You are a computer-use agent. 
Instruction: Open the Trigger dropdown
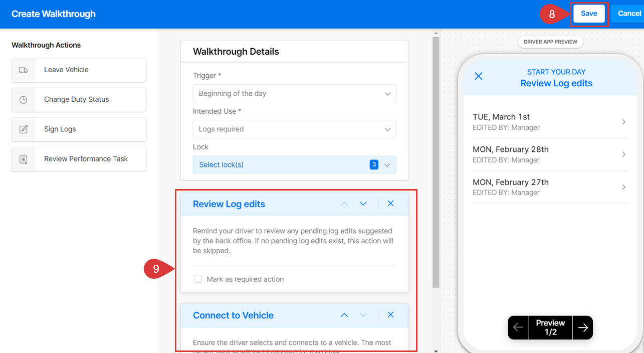click(295, 93)
